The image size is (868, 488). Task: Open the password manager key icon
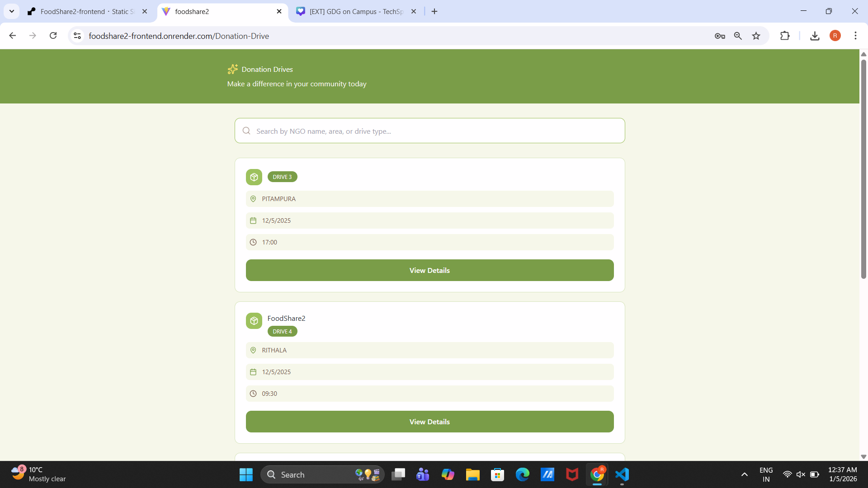tap(720, 36)
